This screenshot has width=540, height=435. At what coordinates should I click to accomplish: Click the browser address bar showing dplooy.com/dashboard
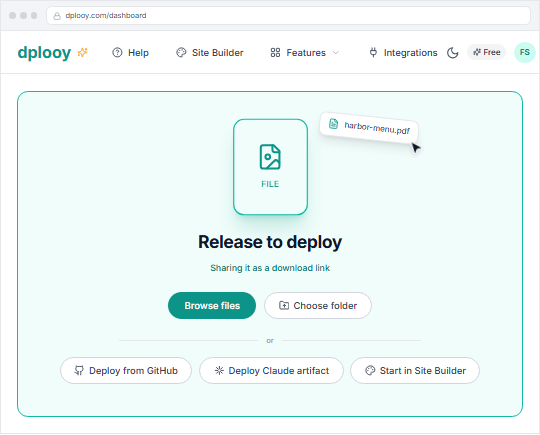point(288,15)
